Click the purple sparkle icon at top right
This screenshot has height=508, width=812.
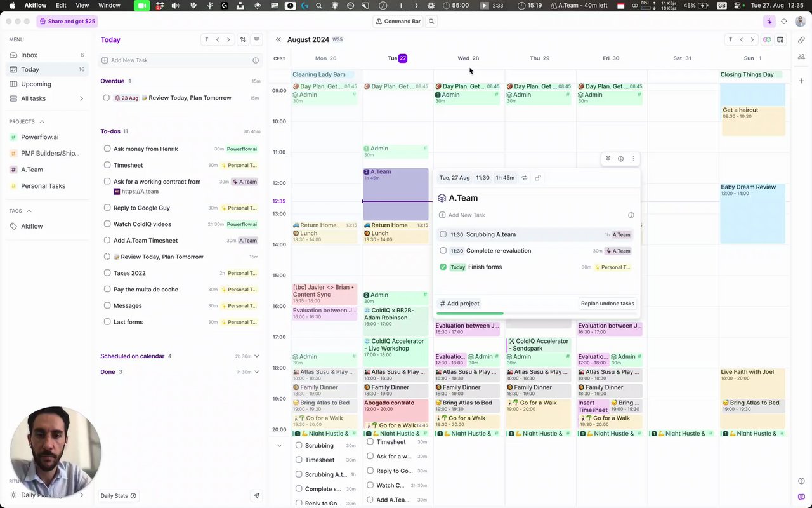click(769, 22)
